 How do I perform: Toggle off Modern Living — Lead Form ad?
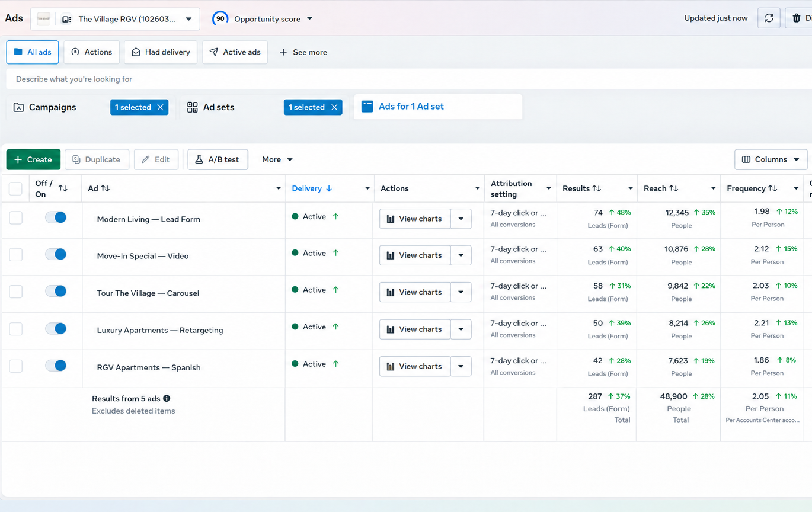[x=56, y=217]
